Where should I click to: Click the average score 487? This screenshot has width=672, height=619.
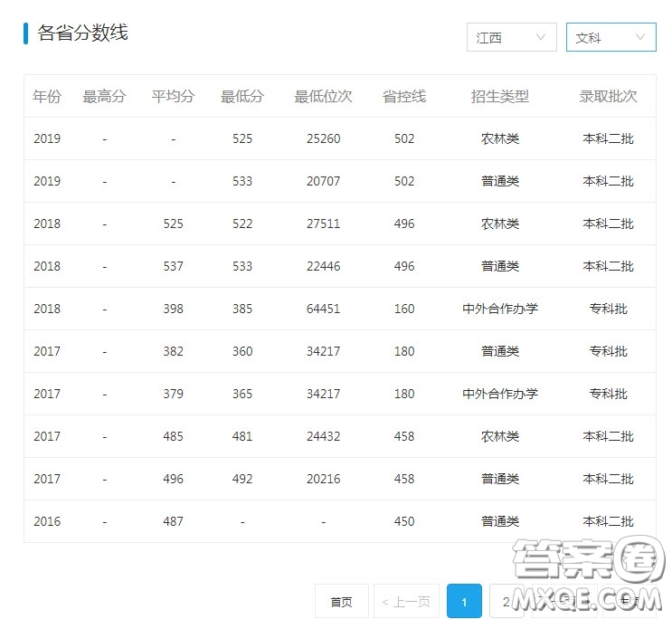click(x=173, y=521)
